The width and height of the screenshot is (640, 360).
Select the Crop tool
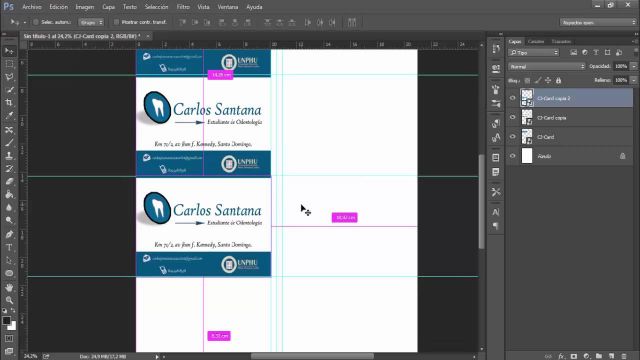[x=9, y=103]
